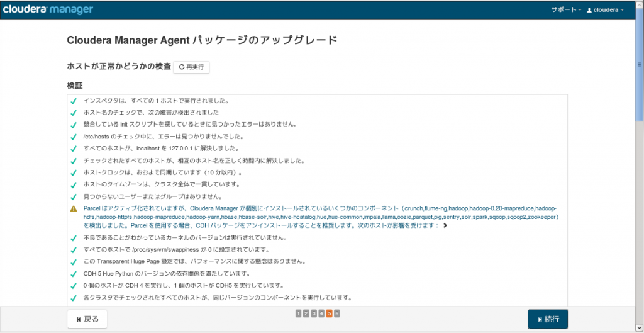Image resolution: width=644 pixels, height=333 pixels.
Task: Go to wizard step 6
Action: [337, 313]
